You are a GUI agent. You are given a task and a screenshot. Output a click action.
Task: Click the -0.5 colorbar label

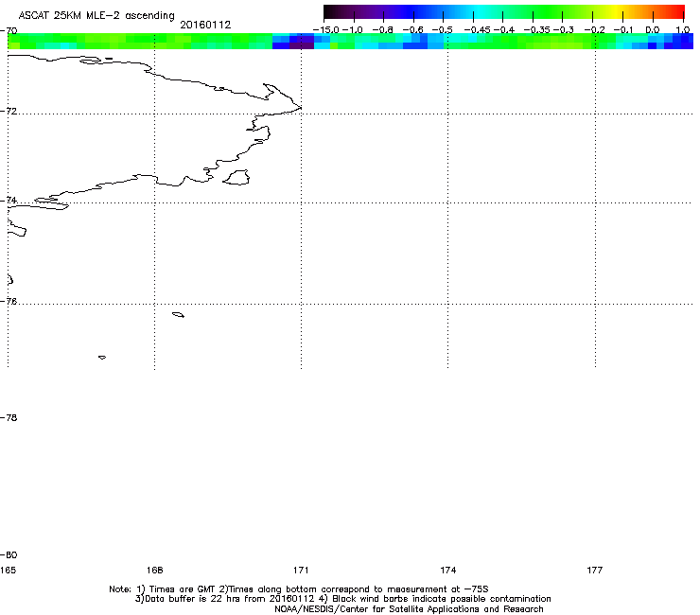[443, 30]
